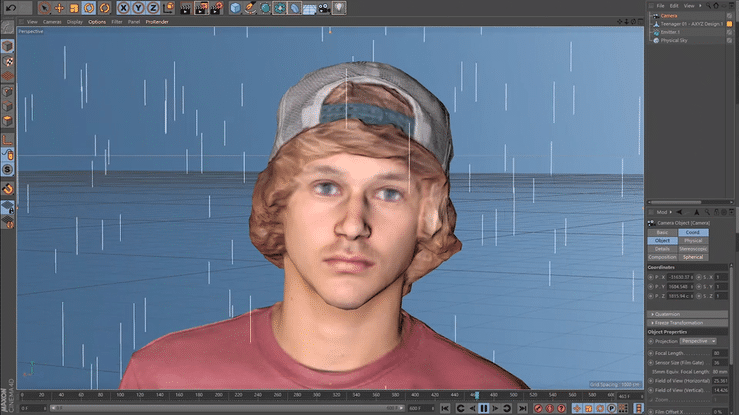Switch to Physical attribute tab
Image resolution: width=739 pixels, height=415 pixels.
[x=693, y=241]
